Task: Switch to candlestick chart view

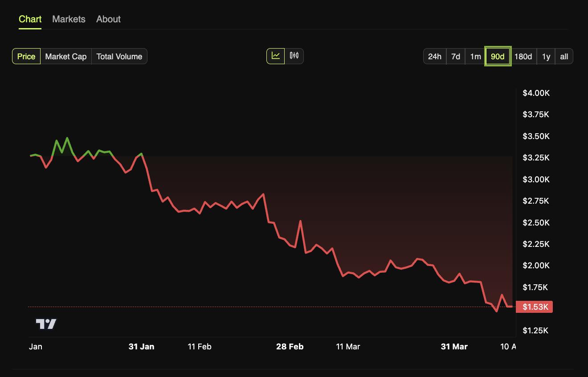Action: (x=294, y=56)
